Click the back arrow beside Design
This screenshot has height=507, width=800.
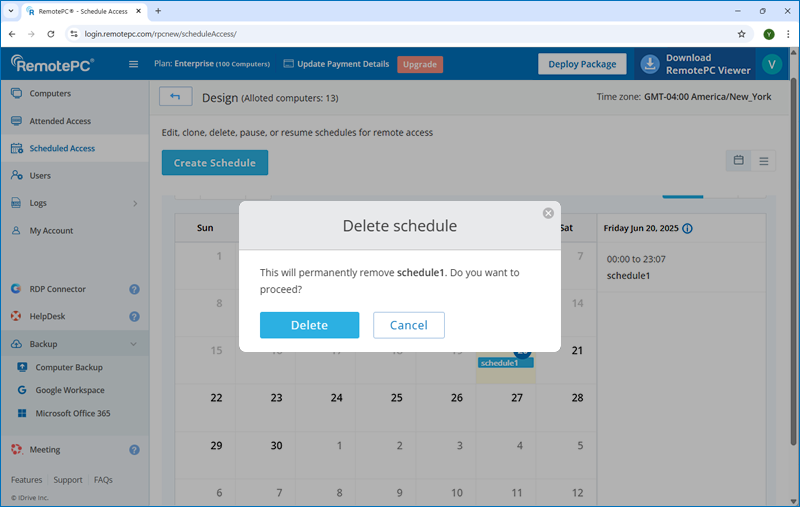point(176,97)
